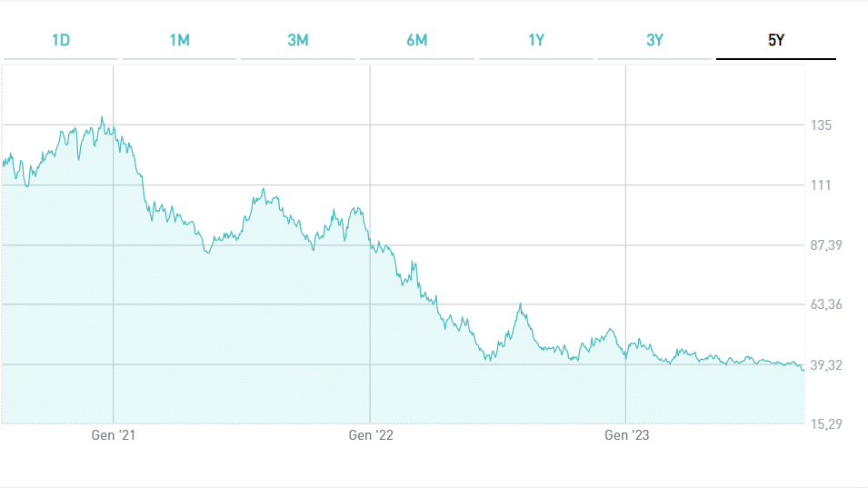The height and width of the screenshot is (488, 868).
Task: Click the active 5Y tab
Action: pos(775,40)
